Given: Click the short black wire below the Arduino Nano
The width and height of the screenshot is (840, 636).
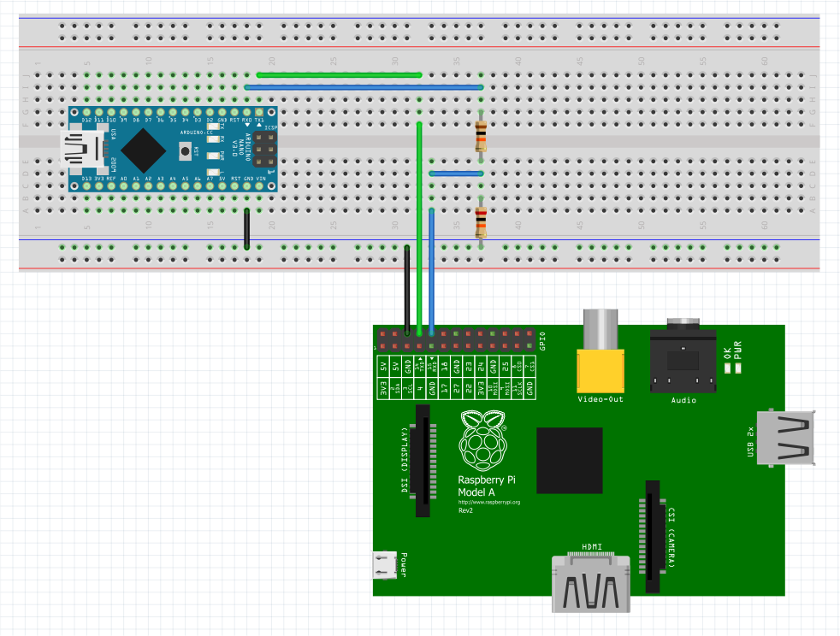Looking at the screenshot, I should [247, 228].
